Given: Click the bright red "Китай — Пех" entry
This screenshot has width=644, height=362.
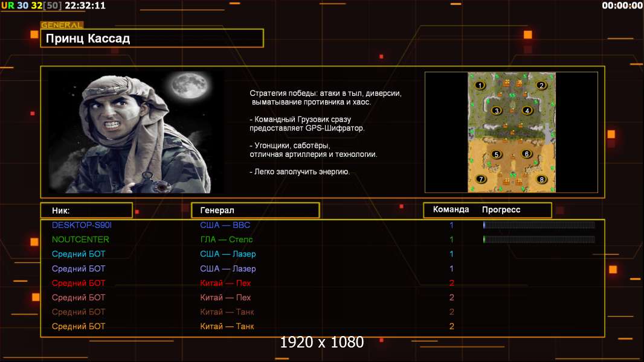Looking at the screenshot, I should [x=225, y=283].
